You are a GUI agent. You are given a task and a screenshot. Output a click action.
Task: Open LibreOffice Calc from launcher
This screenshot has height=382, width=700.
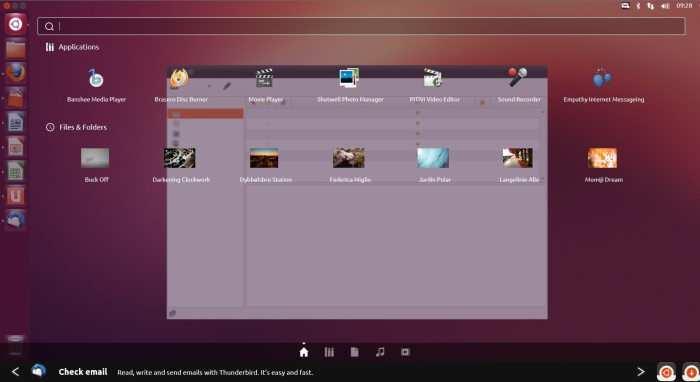[x=15, y=171]
